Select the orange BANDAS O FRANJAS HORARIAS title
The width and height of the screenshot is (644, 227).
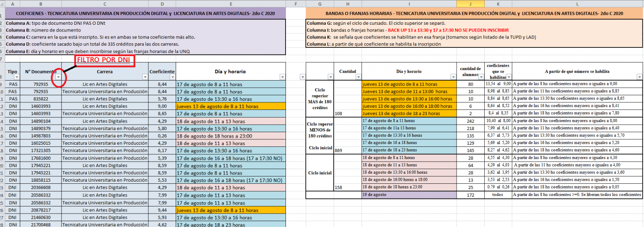pos(474,13)
